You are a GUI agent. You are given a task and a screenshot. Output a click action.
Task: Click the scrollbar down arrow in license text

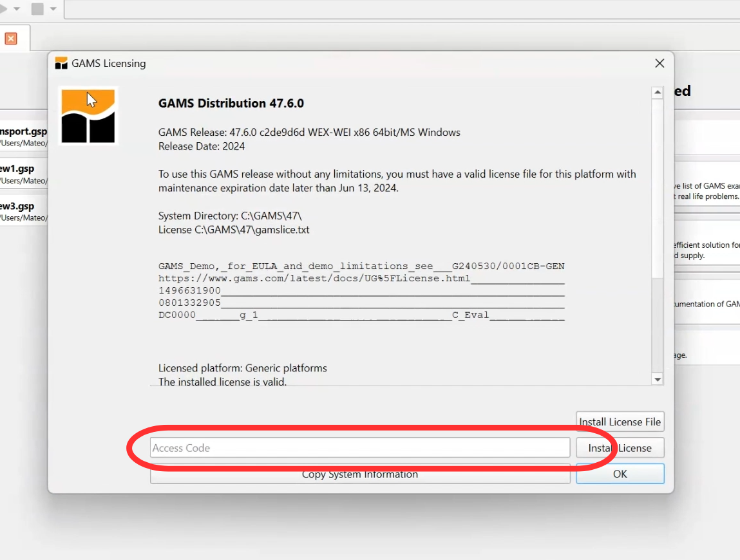point(657,379)
